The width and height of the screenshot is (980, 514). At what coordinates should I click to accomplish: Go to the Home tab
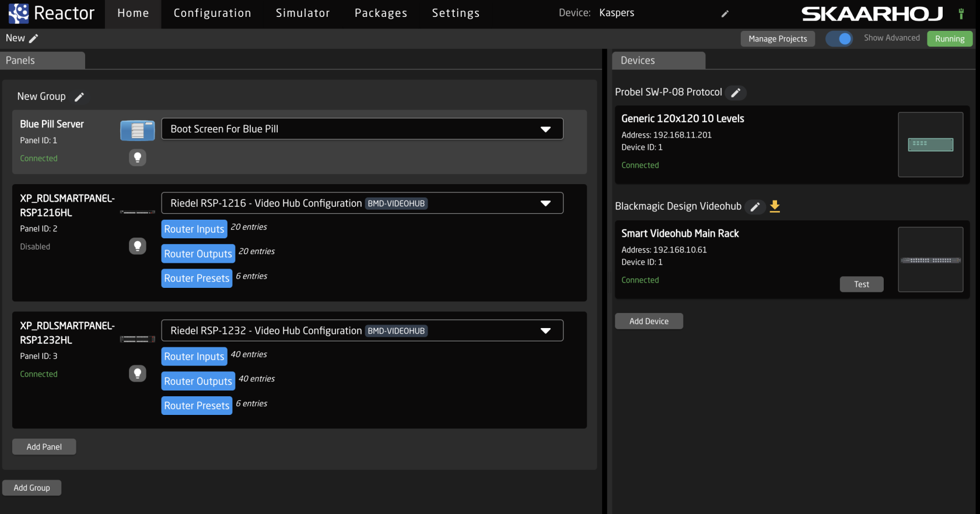click(x=133, y=13)
